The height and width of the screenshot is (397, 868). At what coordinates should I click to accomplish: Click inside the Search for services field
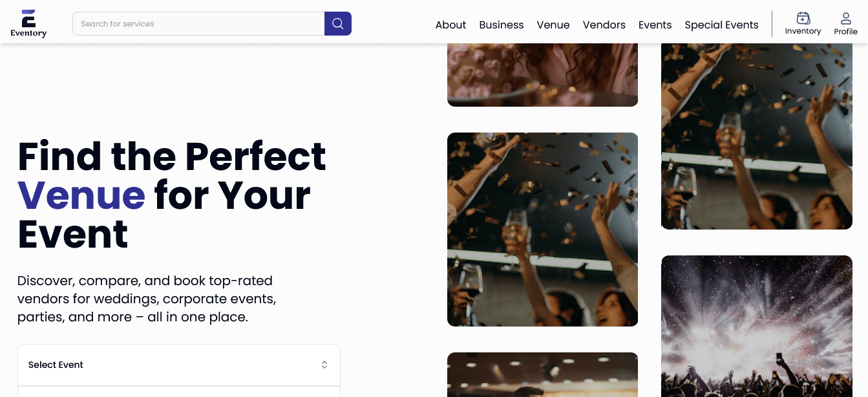[x=194, y=23]
